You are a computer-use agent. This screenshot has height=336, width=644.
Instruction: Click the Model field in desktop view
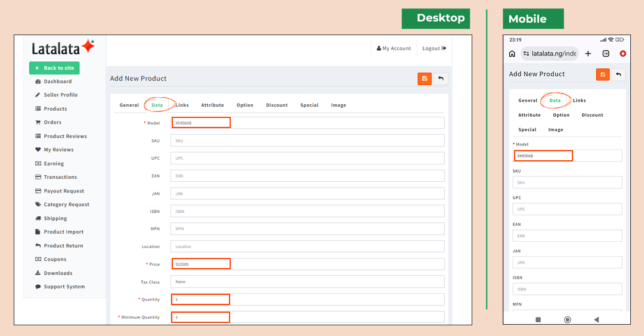click(308, 123)
